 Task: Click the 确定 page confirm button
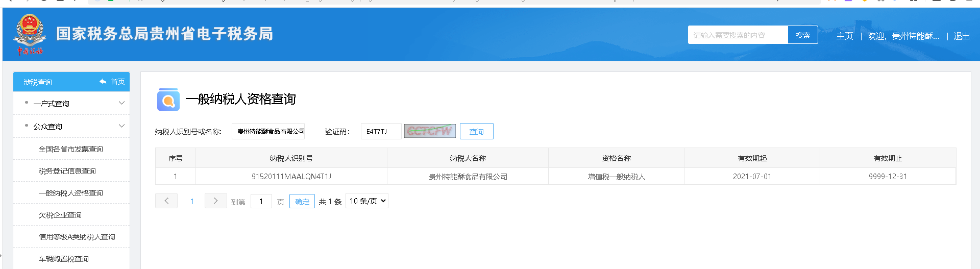302,202
